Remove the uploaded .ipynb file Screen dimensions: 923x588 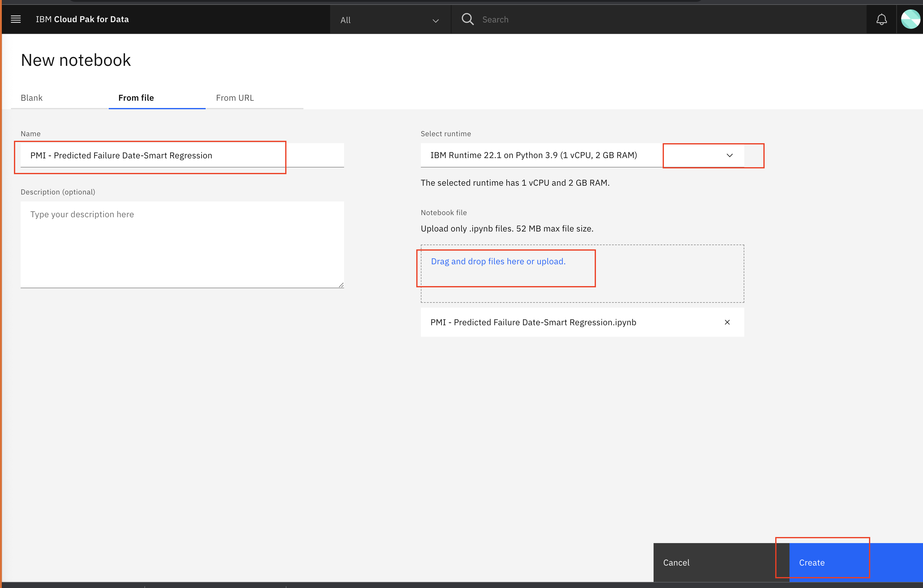pyautogui.click(x=727, y=322)
